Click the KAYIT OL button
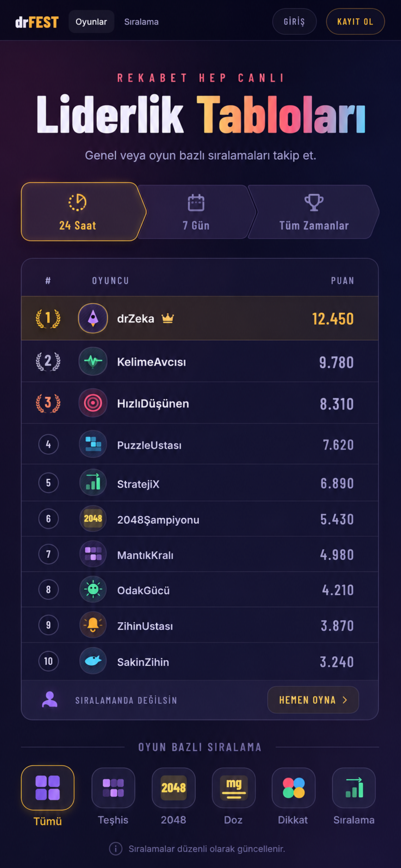Viewport: 401px width, 868px height. (x=355, y=22)
